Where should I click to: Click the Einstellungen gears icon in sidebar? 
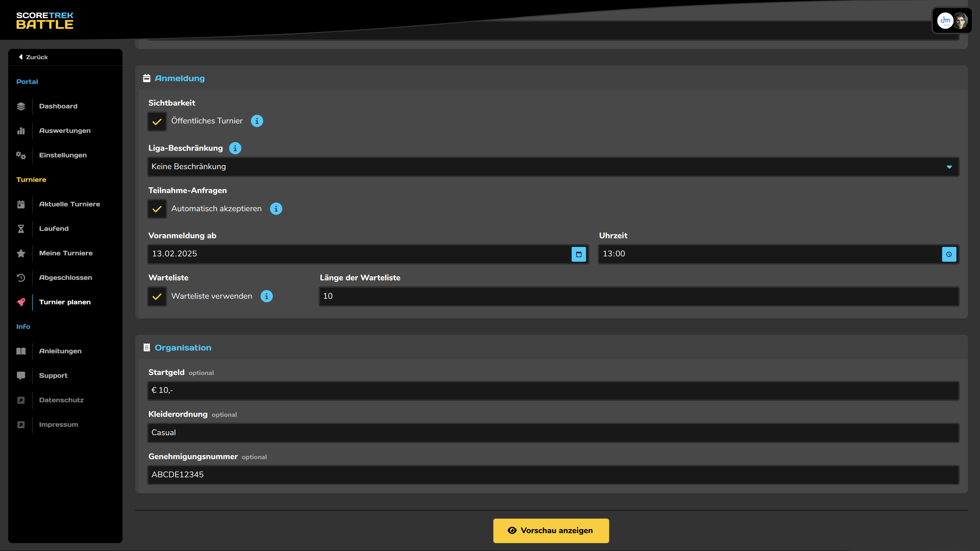coord(21,155)
